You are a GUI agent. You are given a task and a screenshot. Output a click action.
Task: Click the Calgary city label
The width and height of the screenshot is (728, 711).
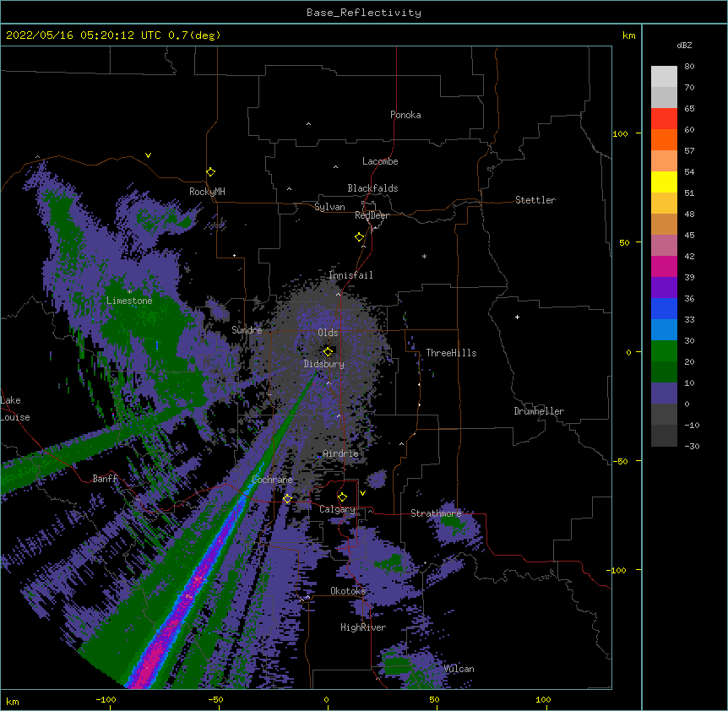pos(338,509)
